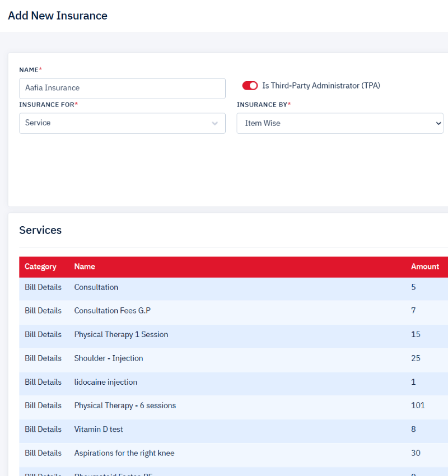
Task: Click the Shoulder - Injection service name
Action: click(x=109, y=358)
